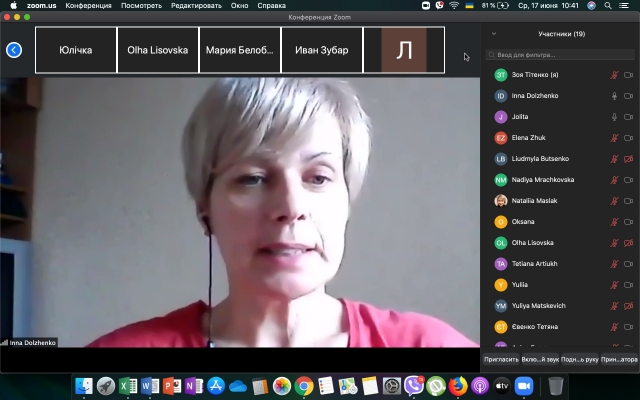Image resolution: width=640 pixels, height=400 pixels.
Task: Open the zoom.us application menu
Action: (42, 6)
